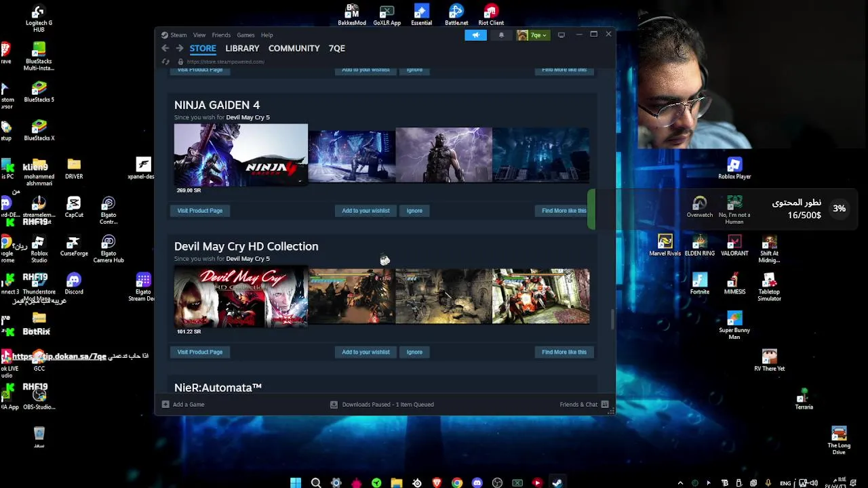Show hidden system tray icons
The image size is (868, 488).
coord(680,483)
